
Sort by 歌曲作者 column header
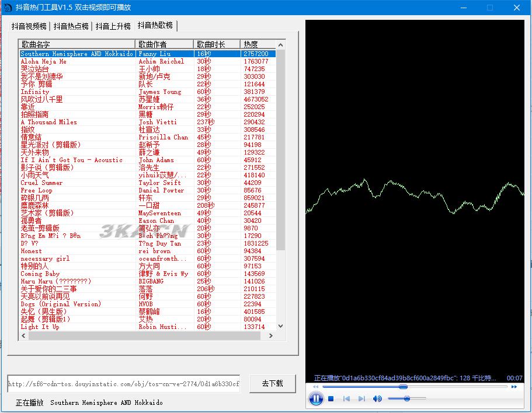[165, 44]
